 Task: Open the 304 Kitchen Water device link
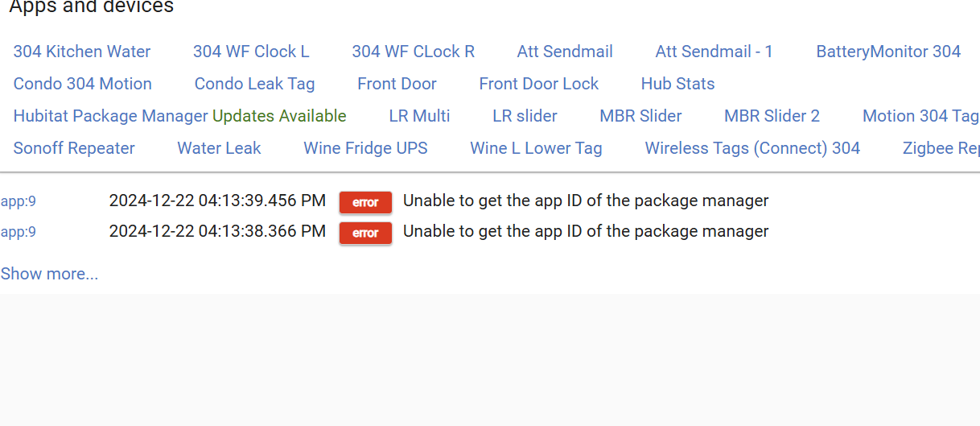[x=82, y=52]
